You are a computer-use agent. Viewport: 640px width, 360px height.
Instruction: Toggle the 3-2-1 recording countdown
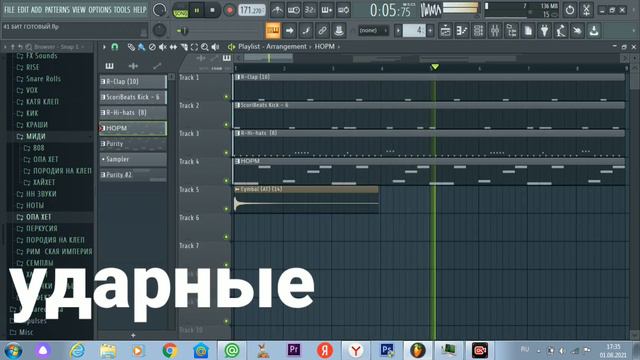click(310, 10)
